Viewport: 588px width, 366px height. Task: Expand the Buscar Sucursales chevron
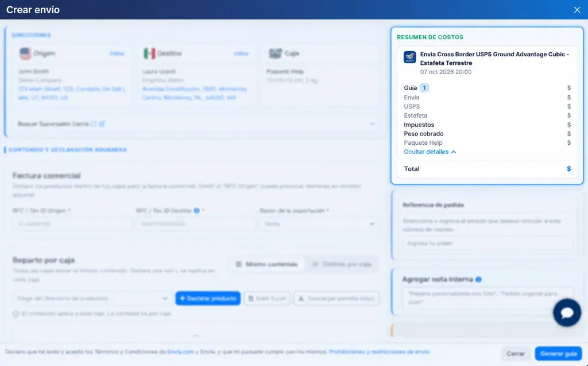(372, 124)
